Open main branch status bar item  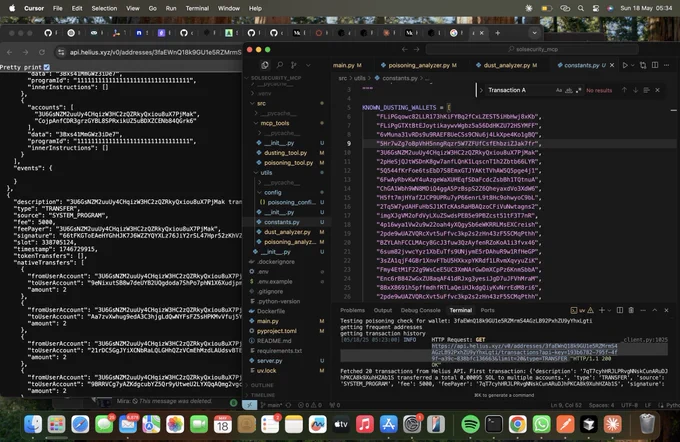point(271,405)
